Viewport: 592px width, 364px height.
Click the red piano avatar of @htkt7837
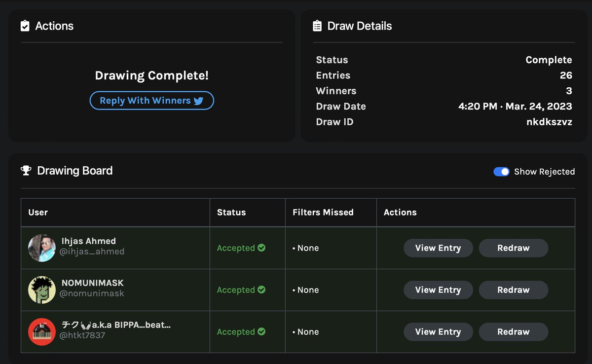coord(42,331)
